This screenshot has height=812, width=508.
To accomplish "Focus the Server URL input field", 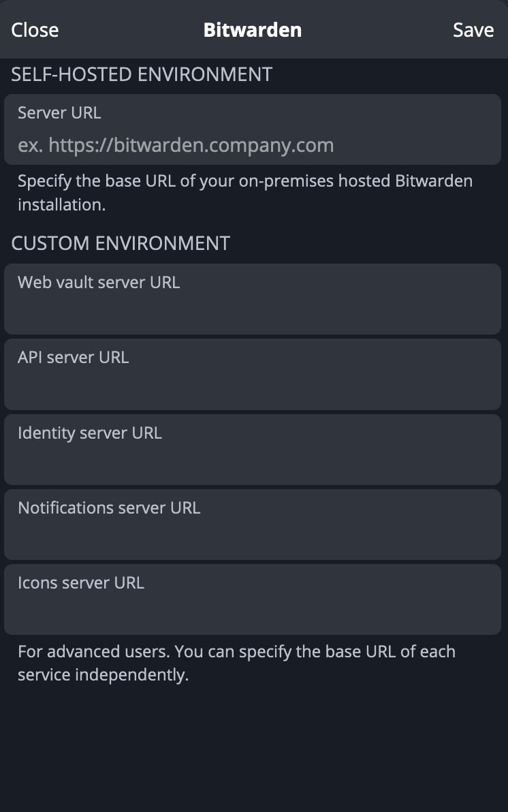I will (x=253, y=145).
